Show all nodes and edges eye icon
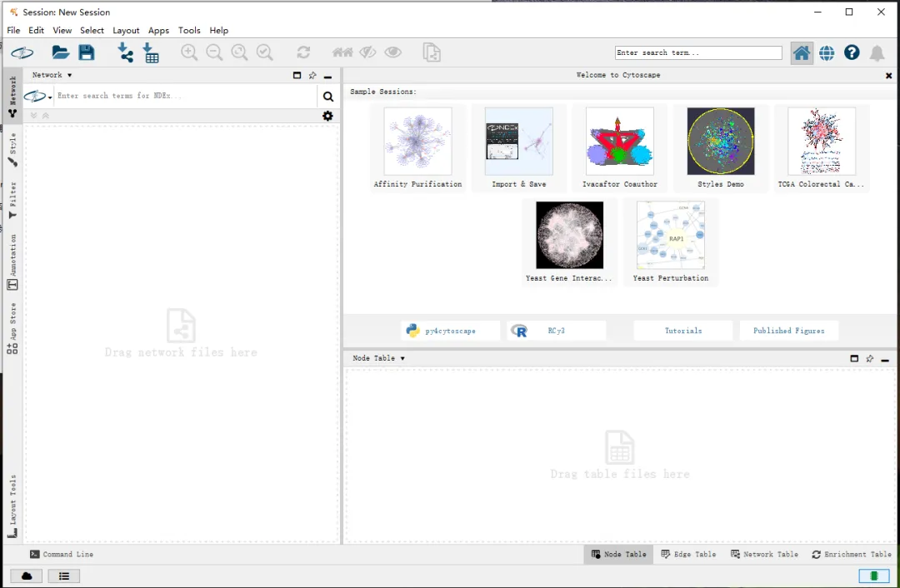Screen dimensions: 900x588 (x=393, y=52)
